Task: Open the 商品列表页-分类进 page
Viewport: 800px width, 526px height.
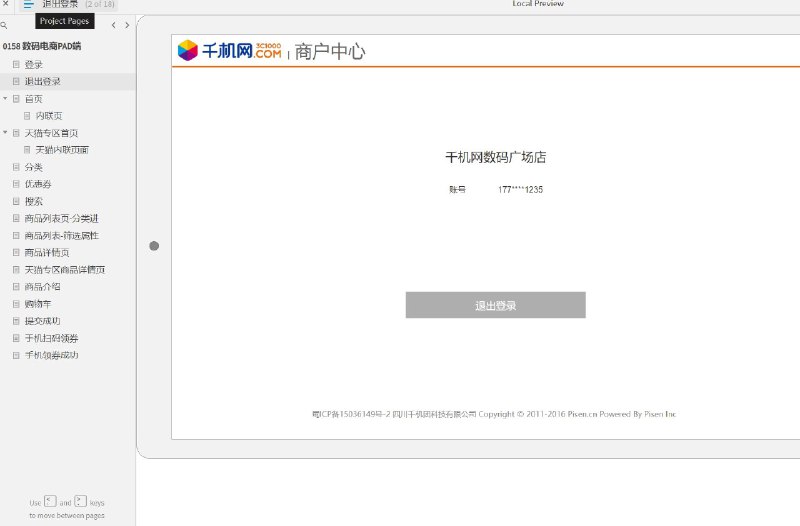Action: [61, 218]
